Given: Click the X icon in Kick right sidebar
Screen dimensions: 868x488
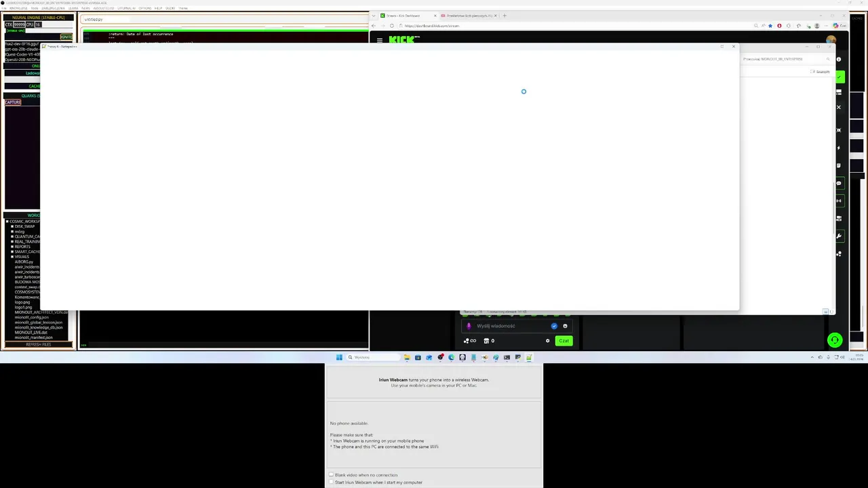Looking at the screenshot, I should pyautogui.click(x=839, y=107).
